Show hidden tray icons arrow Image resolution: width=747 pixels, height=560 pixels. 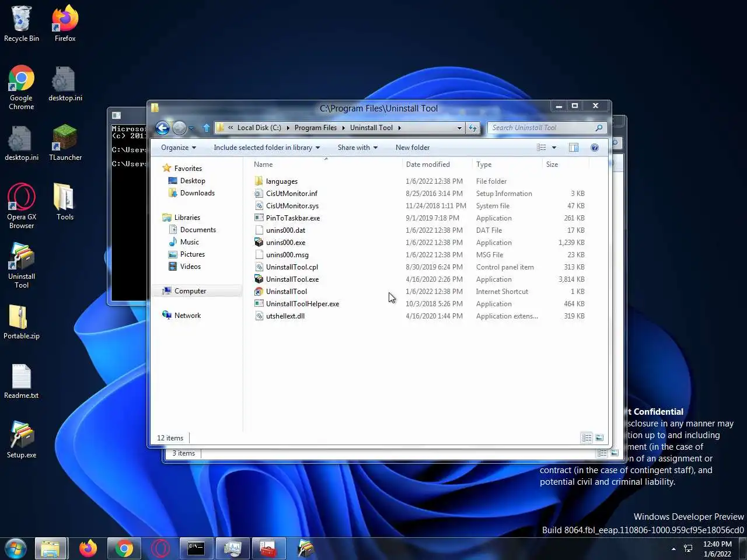(673, 549)
